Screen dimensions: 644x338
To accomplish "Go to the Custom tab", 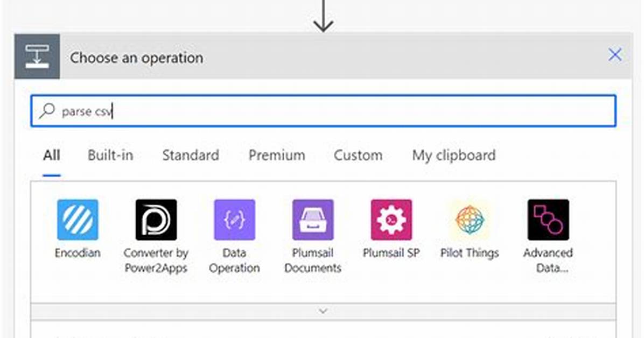I will click(358, 156).
